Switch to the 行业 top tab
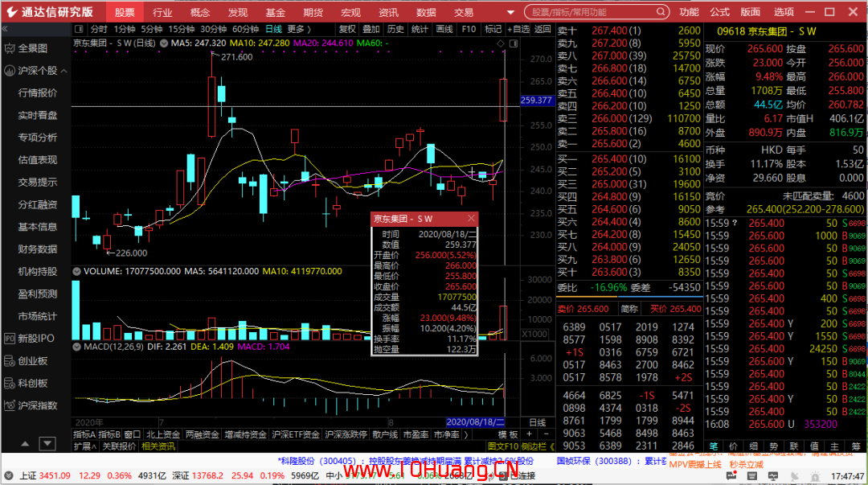 point(162,12)
